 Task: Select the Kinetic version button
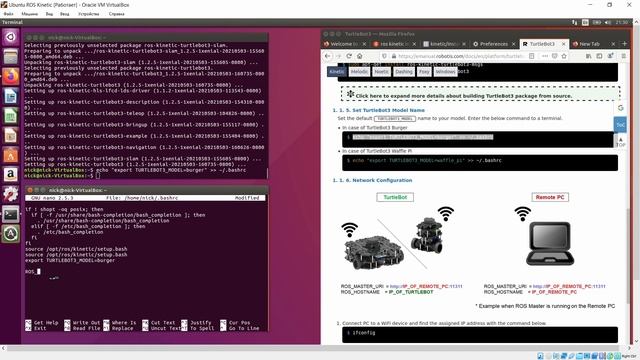[337, 71]
